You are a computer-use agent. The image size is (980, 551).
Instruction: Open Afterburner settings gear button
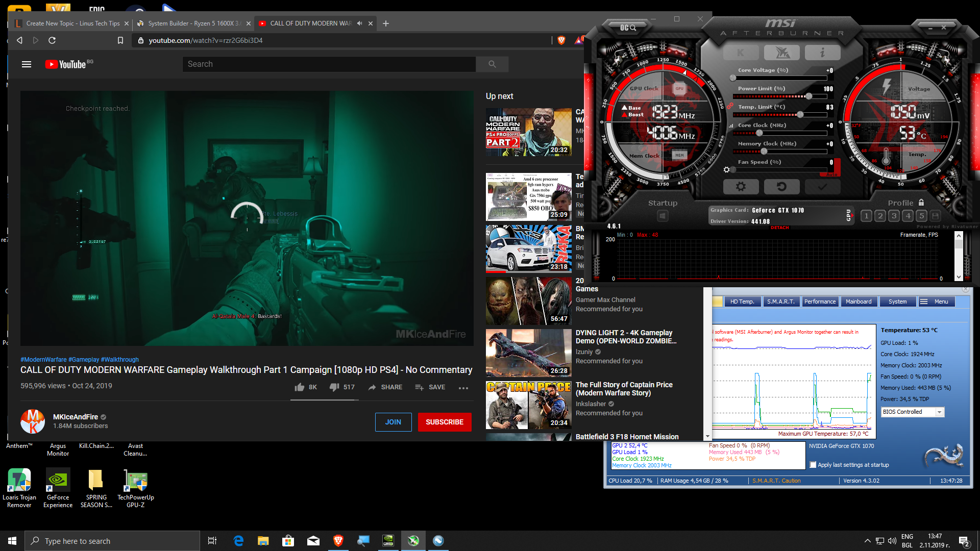[741, 187]
